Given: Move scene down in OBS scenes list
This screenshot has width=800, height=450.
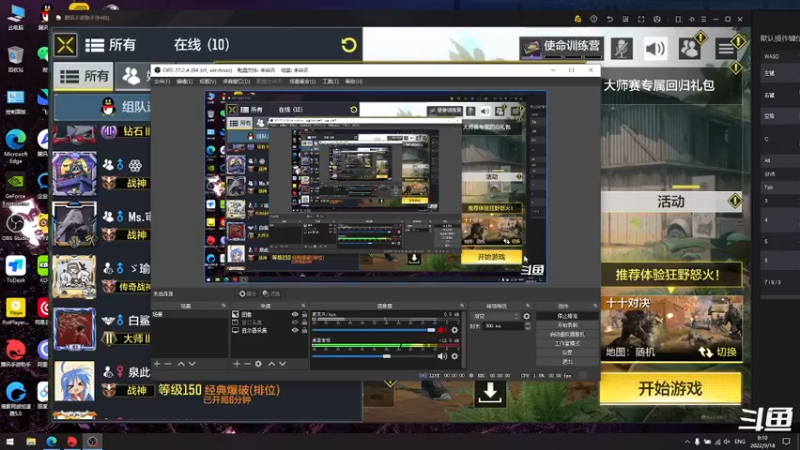Looking at the screenshot, I should 192,364.
